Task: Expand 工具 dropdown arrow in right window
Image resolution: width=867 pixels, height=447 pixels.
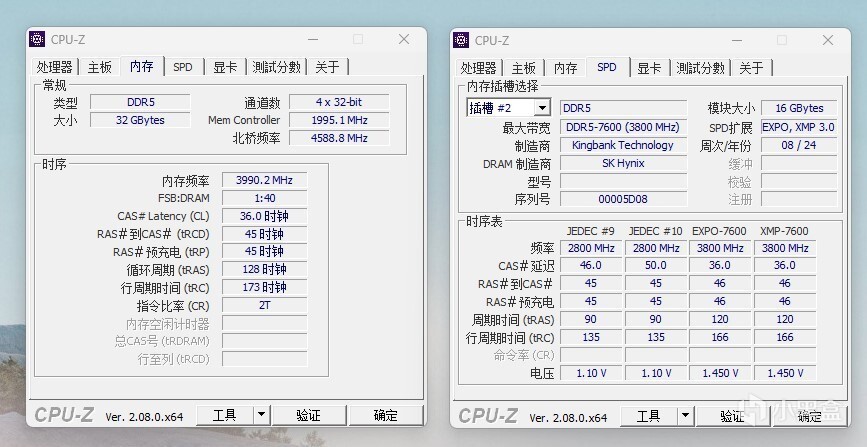Action: (686, 416)
